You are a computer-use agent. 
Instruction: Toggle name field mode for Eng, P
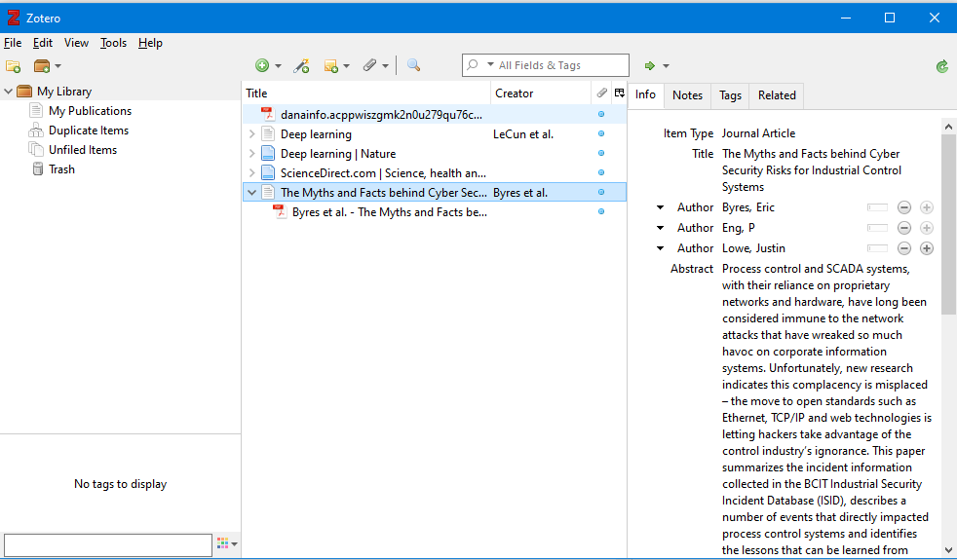877,228
